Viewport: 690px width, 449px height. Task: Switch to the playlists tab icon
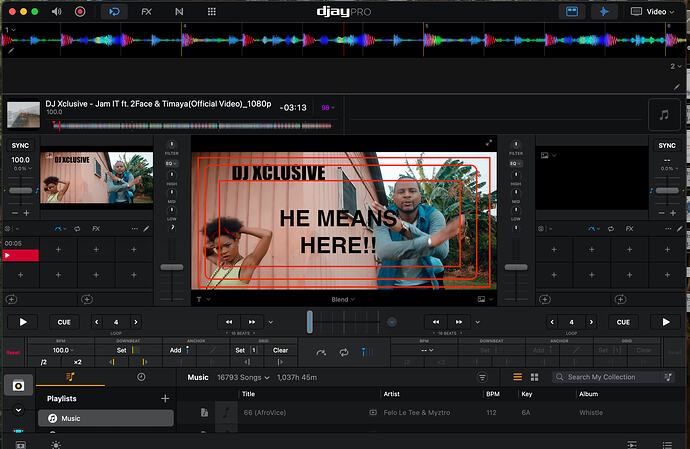click(70, 377)
